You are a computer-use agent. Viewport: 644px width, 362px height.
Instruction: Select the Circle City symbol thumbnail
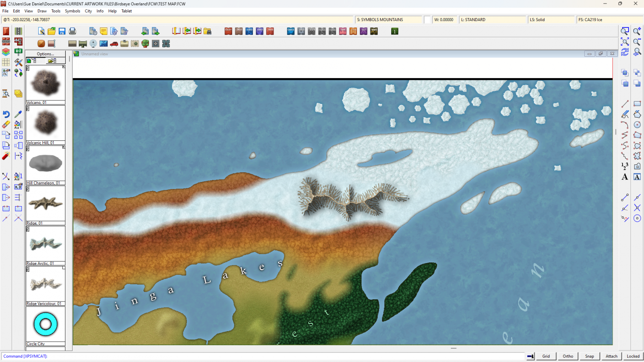[46, 324]
